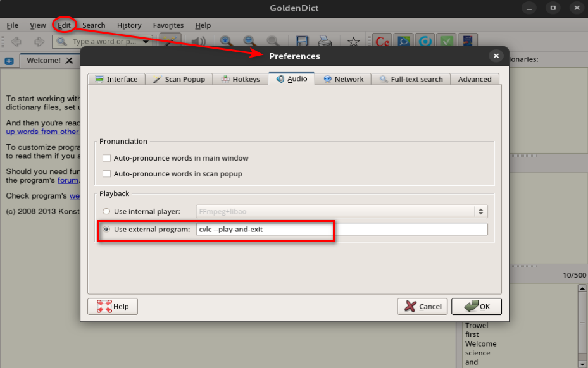Image resolution: width=588 pixels, height=368 pixels.
Task: Select the book cover dictionary icon
Action: pos(468,40)
